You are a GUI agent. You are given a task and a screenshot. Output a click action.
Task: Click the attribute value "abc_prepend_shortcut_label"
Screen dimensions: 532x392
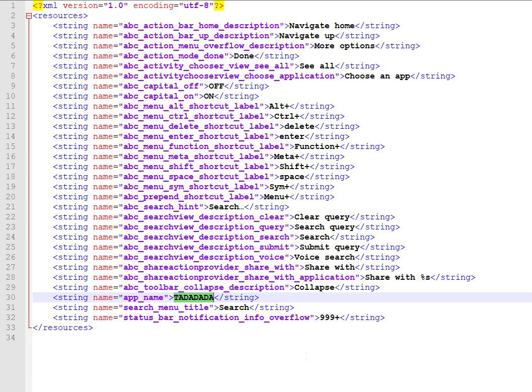189,197
